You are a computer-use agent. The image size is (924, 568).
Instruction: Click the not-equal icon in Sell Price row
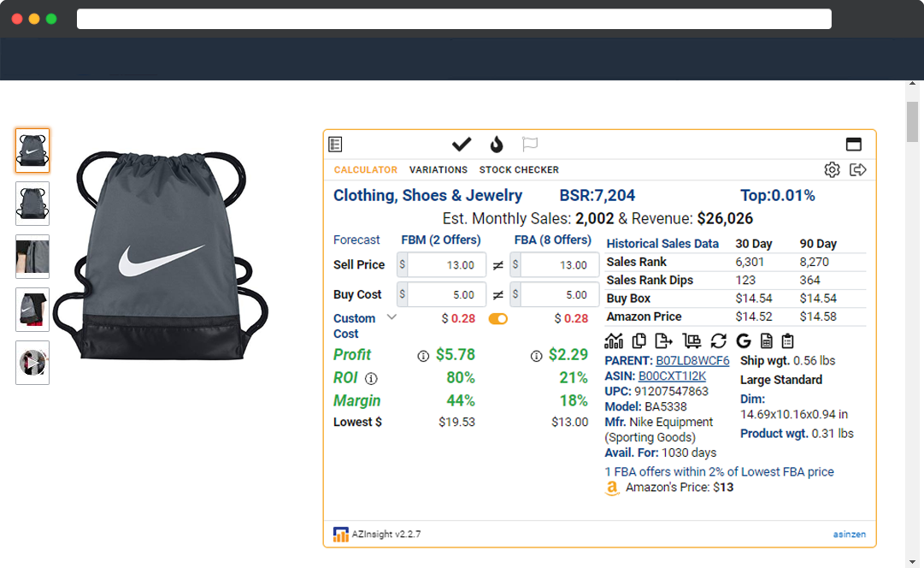[x=498, y=265]
